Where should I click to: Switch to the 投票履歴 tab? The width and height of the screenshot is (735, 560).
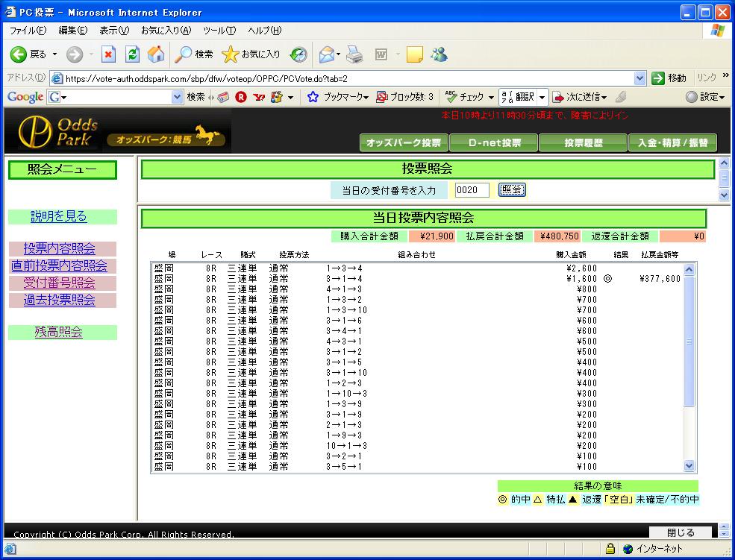tap(583, 143)
